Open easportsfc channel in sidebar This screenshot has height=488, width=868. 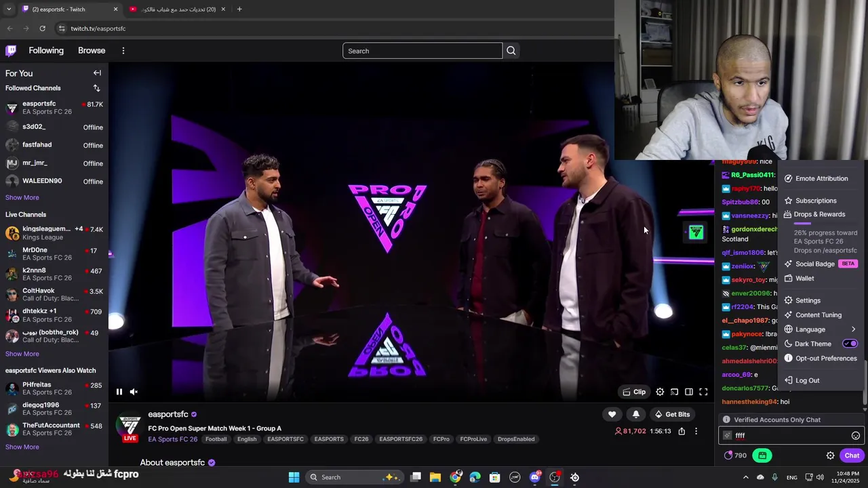point(54,108)
